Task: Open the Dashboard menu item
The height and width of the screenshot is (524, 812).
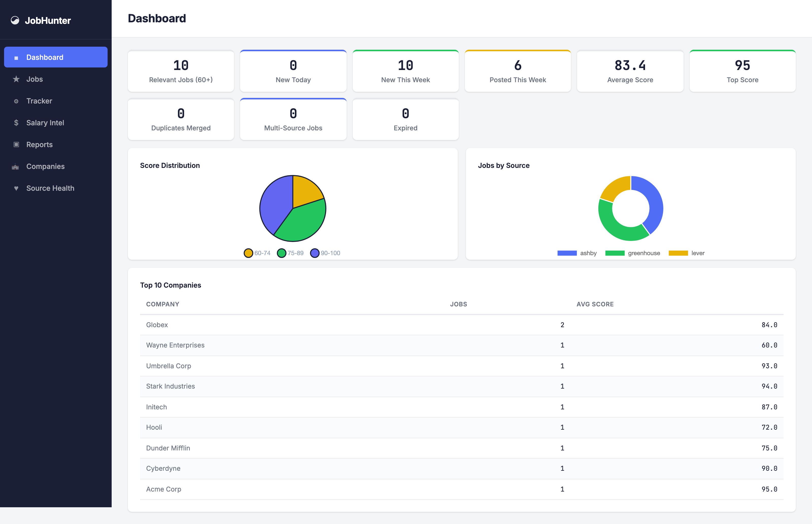Action: click(x=56, y=57)
